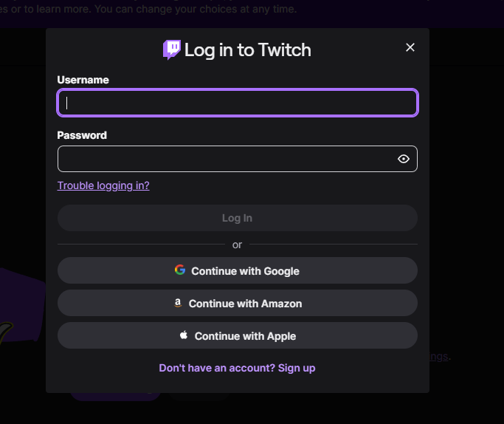Click into the Password field
This screenshot has width=504, height=424.
point(225,159)
